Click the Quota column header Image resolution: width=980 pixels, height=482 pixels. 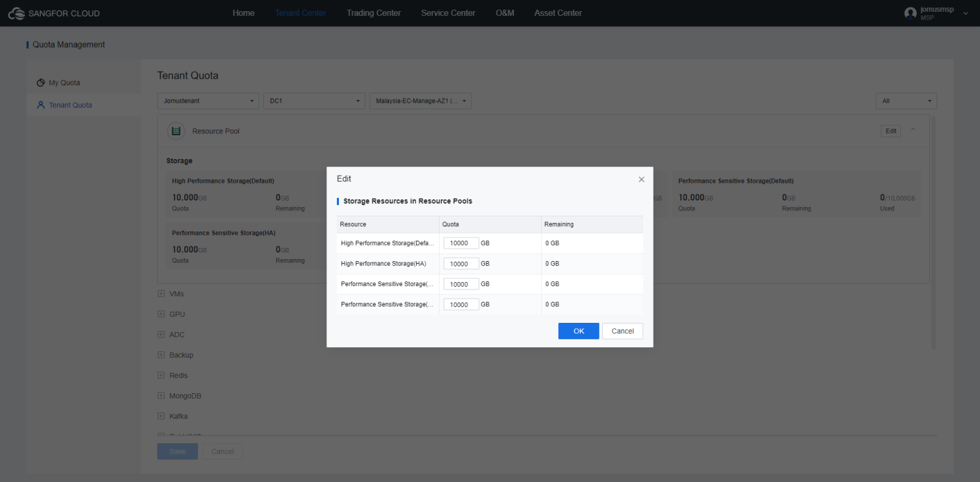click(490, 224)
